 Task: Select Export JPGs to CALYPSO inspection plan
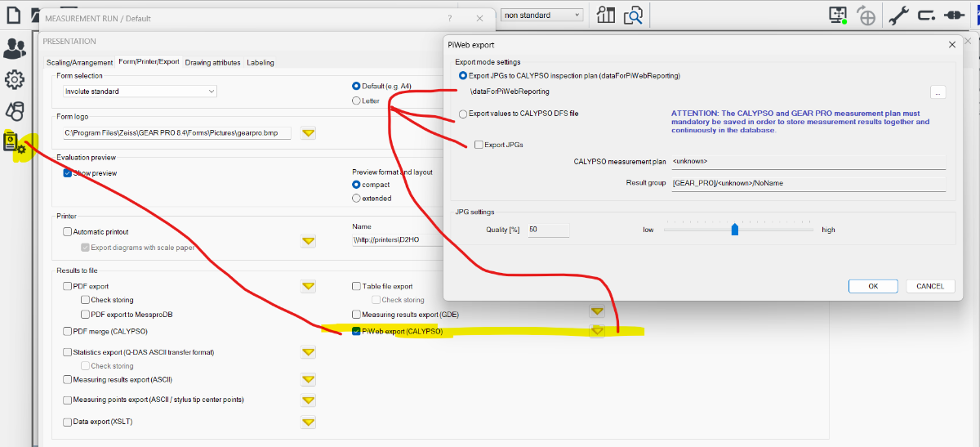coord(464,75)
